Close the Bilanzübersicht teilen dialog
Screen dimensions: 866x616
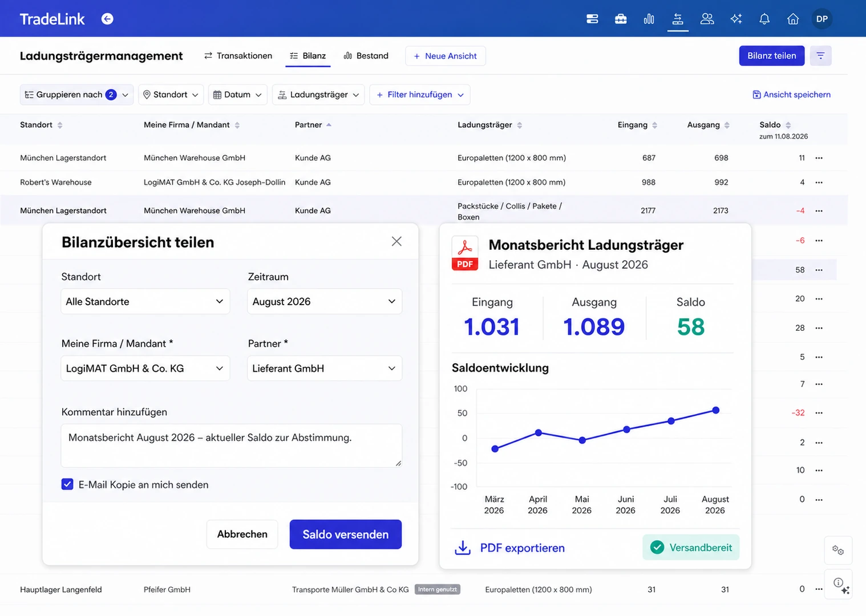click(x=396, y=241)
